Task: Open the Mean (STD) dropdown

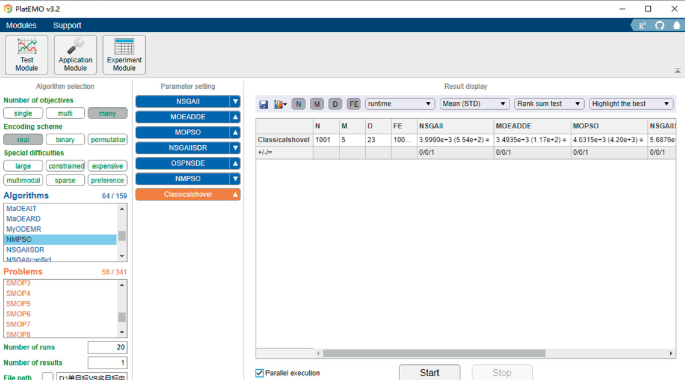Action: point(474,104)
